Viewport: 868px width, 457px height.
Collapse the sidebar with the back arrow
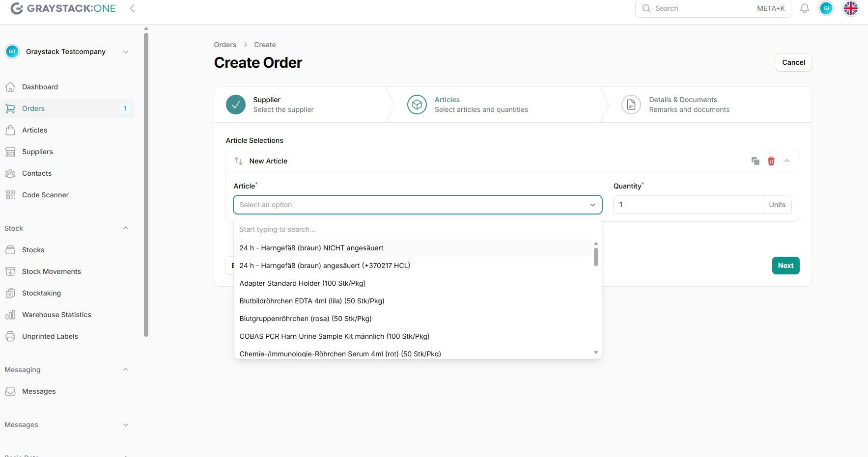click(132, 8)
